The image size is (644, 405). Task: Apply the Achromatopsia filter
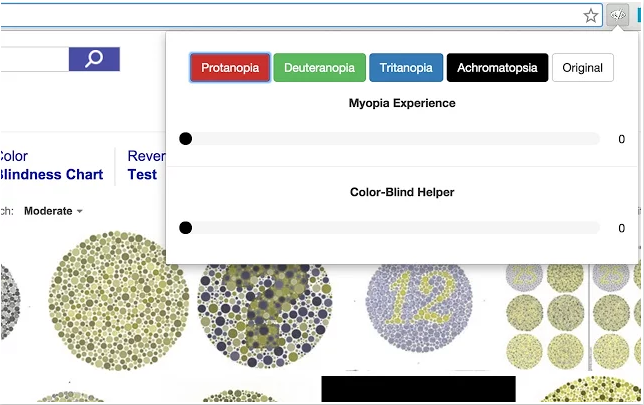click(x=497, y=67)
